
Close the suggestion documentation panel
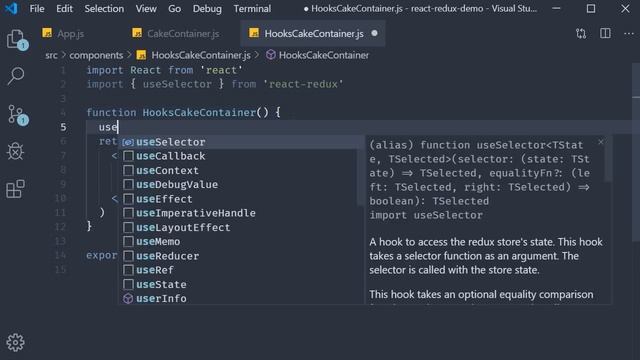600,142
